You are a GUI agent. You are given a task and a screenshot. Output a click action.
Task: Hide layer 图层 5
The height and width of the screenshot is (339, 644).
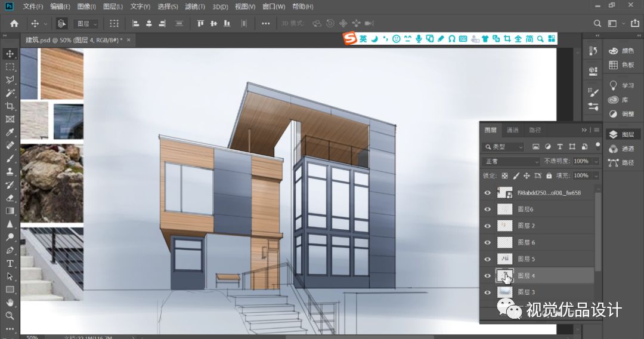[x=488, y=259]
